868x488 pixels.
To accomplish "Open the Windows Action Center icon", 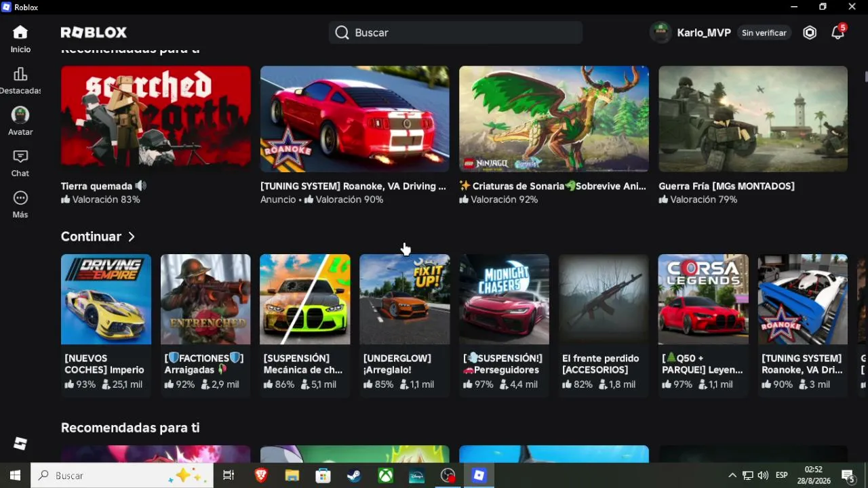I will pyautogui.click(x=848, y=476).
